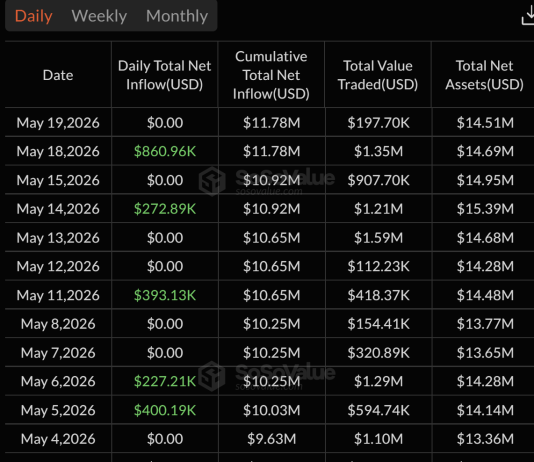The height and width of the screenshot is (462, 534).
Task: Click the $320.89K value traded cell
Action: click(378, 353)
